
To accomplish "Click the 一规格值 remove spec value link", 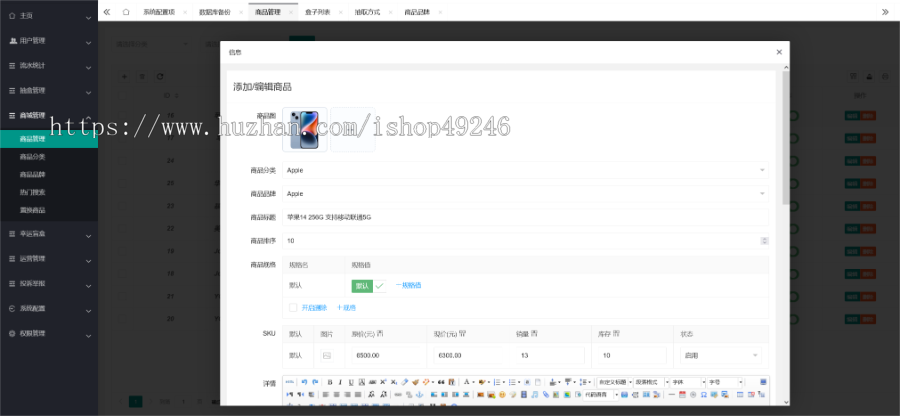I will point(408,285).
